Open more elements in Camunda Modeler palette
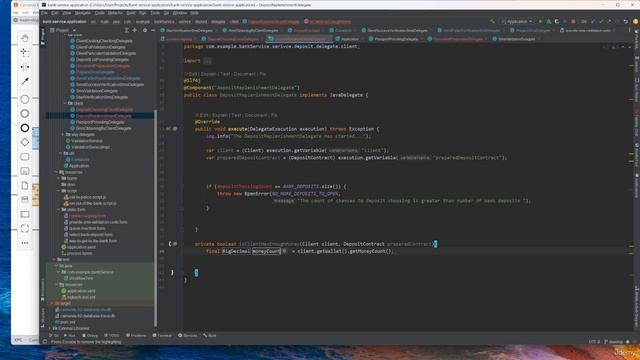The height and width of the screenshot is (360, 640). [x=25, y=243]
